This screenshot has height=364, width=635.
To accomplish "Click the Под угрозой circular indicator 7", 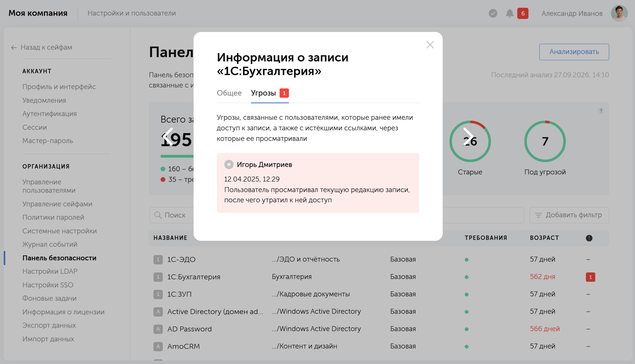I will tap(545, 141).
